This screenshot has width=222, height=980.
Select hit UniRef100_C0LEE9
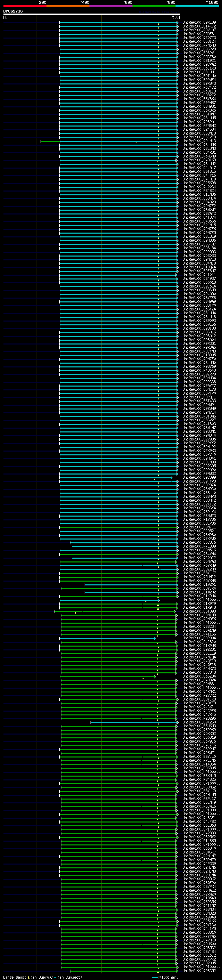pyautogui.click(x=199, y=653)
